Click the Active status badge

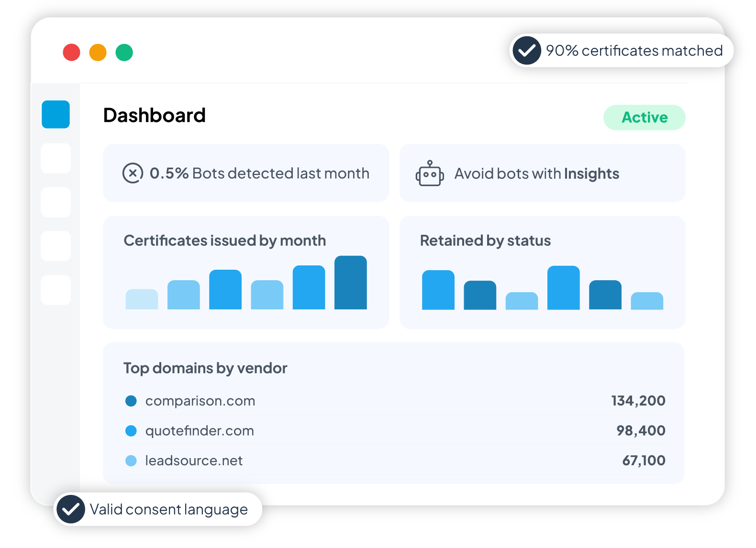coord(645,118)
